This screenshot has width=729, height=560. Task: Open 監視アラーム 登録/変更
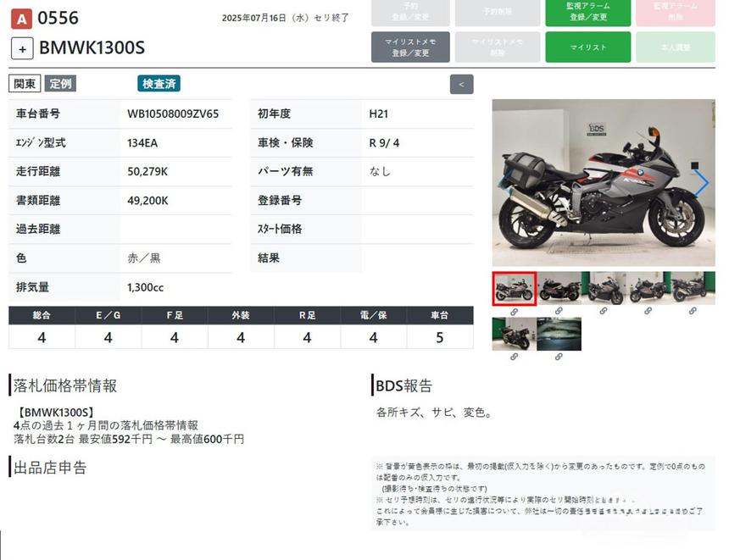click(x=587, y=12)
